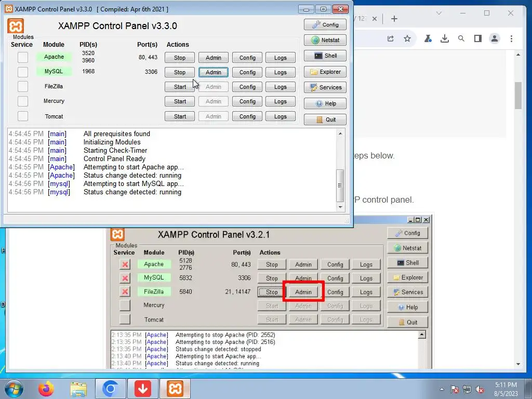The width and height of the screenshot is (532, 399).
Task: Open XAMPP Help
Action: [325, 103]
